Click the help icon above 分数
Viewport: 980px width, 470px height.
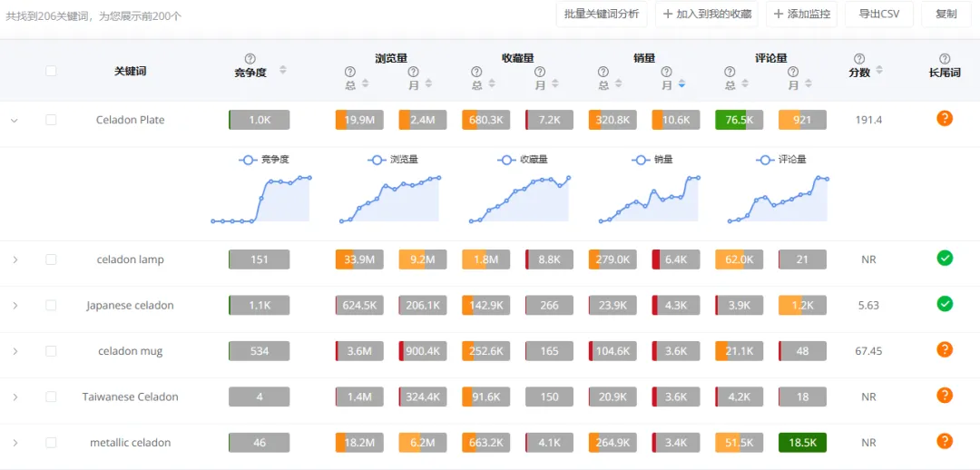point(859,59)
